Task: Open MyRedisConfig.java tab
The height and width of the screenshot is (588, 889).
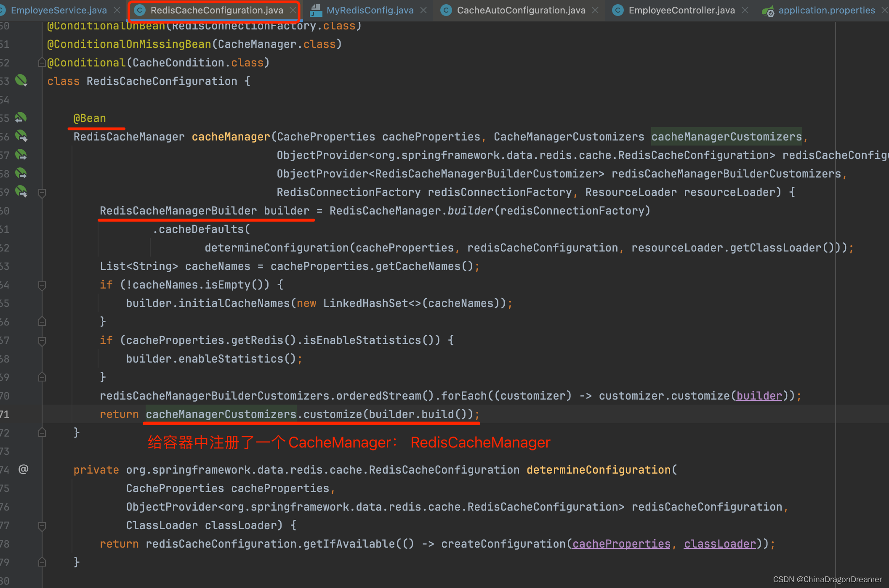Action: pyautogui.click(x=370, y=10)
